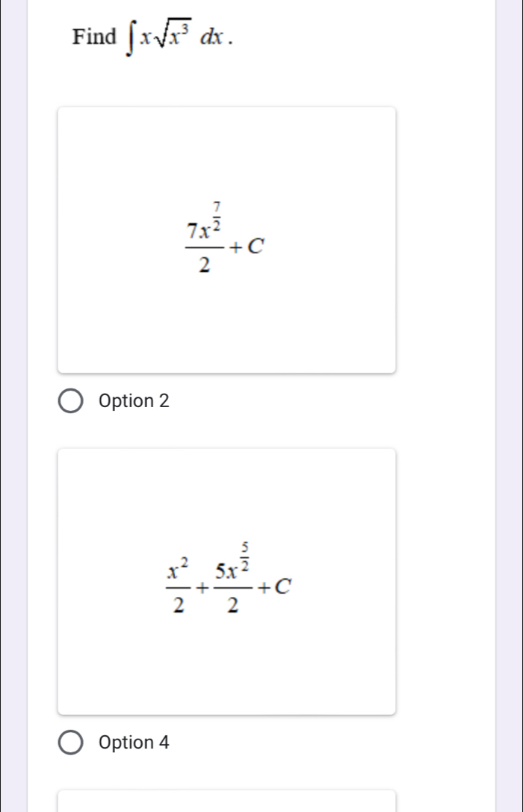Click the 7/2 exponent in Option 2 formula
Viewport: 523px width, 812px height.
[x=217, y=210]
